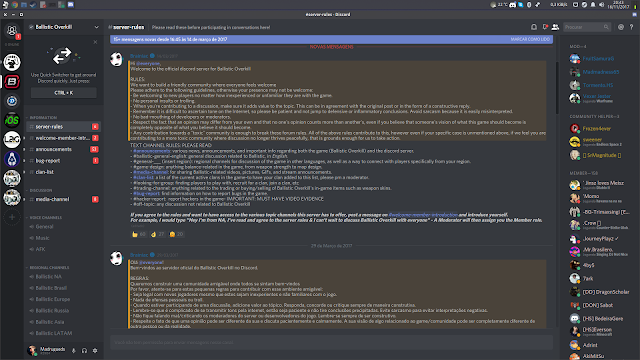The image size is (640, 360).
Task: Open the mentions @ icon in header
Action: coord(620,27)
